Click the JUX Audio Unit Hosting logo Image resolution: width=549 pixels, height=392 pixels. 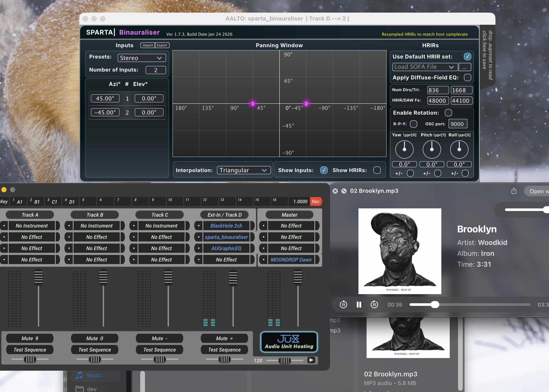pyautogui.click(x=289, y=342)
